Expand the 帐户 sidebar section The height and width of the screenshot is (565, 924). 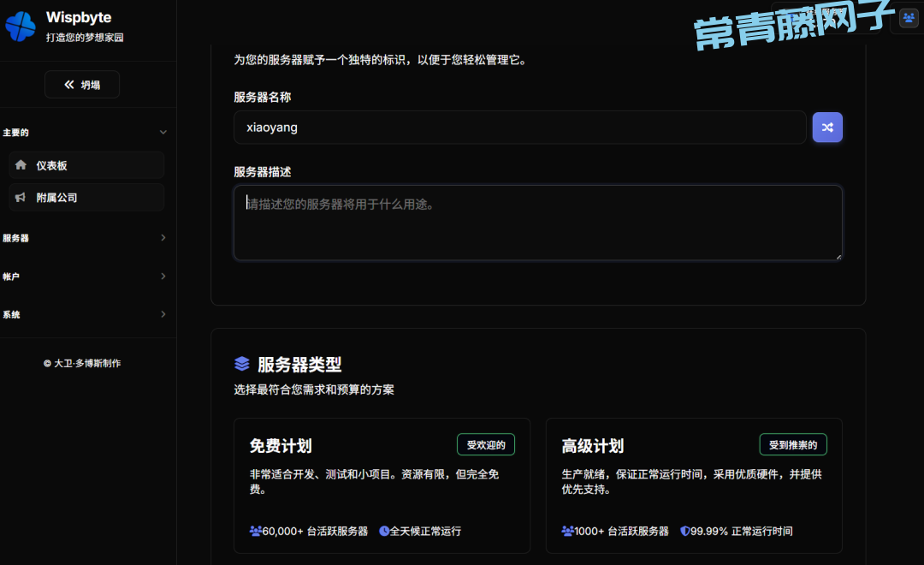[x=163, y=277]
